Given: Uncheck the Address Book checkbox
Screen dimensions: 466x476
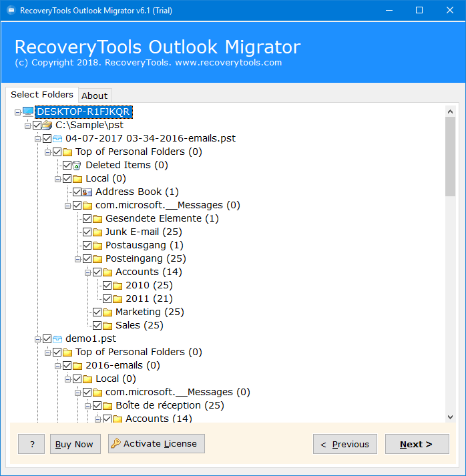Looking at the screenshot, I should [x=77, y=192].
